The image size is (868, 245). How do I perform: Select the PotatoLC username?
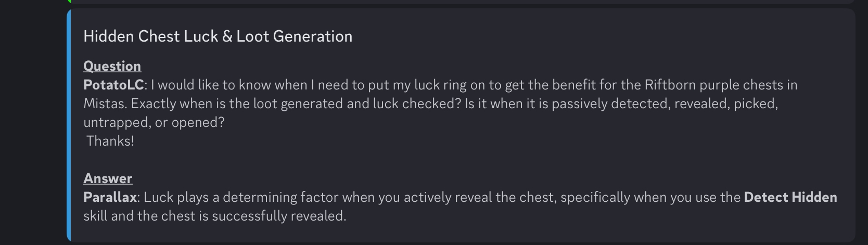113,85
